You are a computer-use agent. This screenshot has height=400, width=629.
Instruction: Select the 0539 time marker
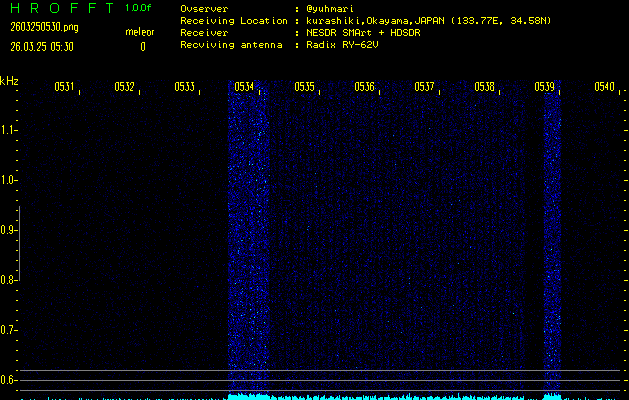[545, 87]
